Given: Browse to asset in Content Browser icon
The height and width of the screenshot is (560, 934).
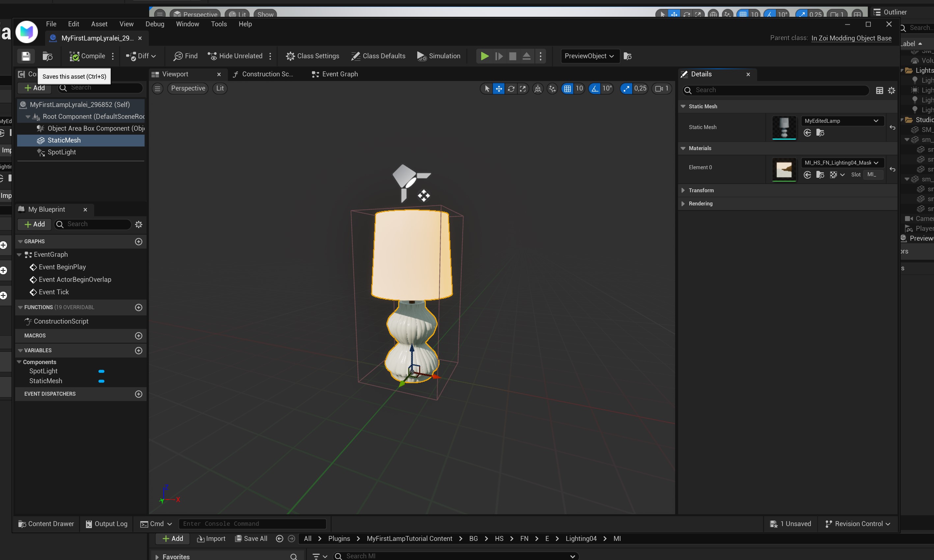Looking at the screenshot, I should click(x=47, y=56).
